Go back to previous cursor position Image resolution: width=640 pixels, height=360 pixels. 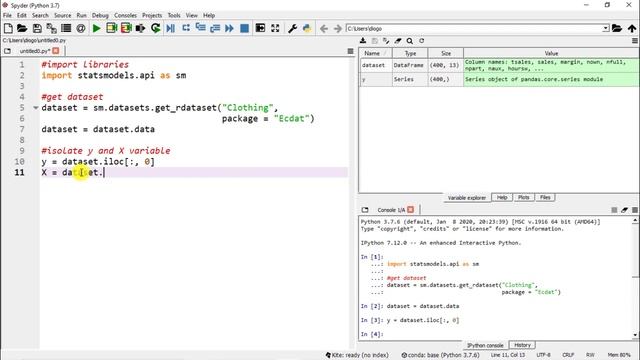pos(324,28)
